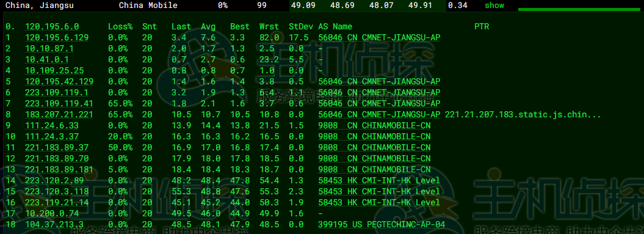Click AS 56046 CMNET-JIANGSU-AP on hop 1
This screenshot has width=644, height=234.
378,37
